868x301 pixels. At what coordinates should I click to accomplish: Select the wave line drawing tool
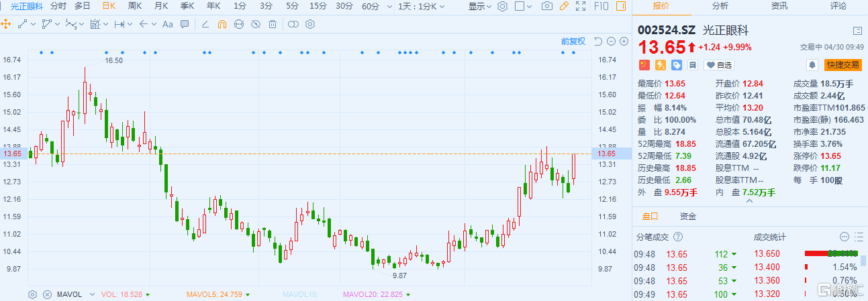70,24
